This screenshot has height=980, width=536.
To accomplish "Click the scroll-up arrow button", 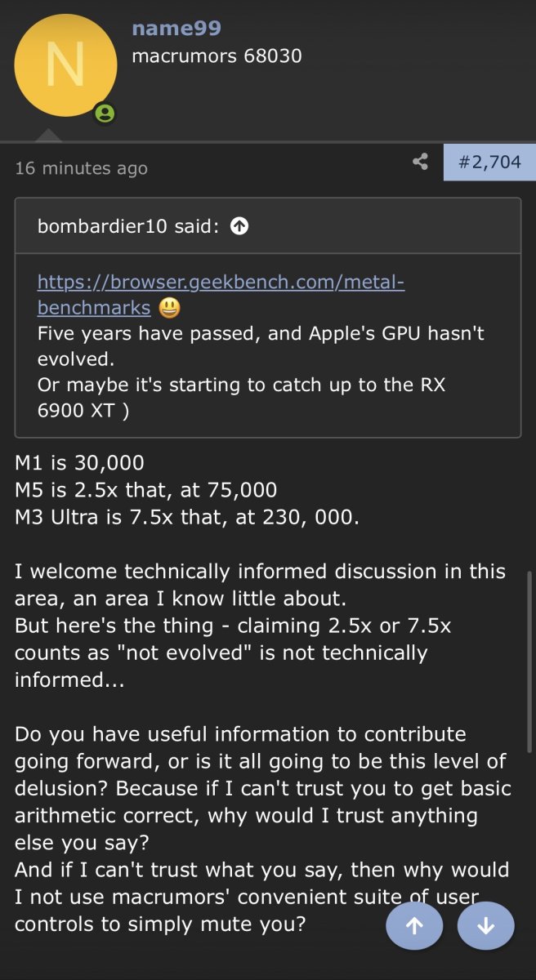I will [x=414, y=925].
